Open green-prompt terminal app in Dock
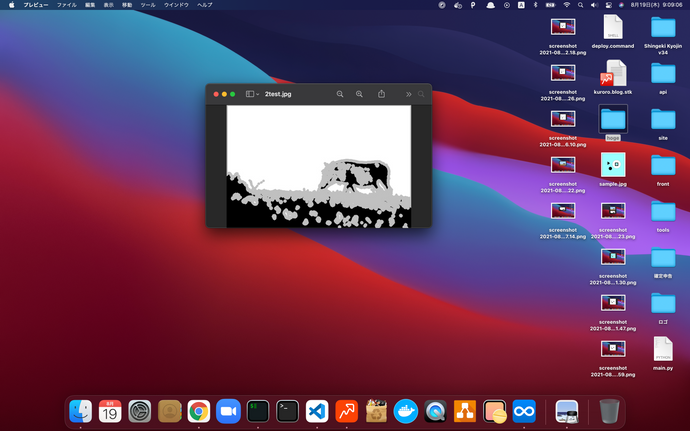The height and width of the screenshot is (431, 690). (x=258, y=411)
